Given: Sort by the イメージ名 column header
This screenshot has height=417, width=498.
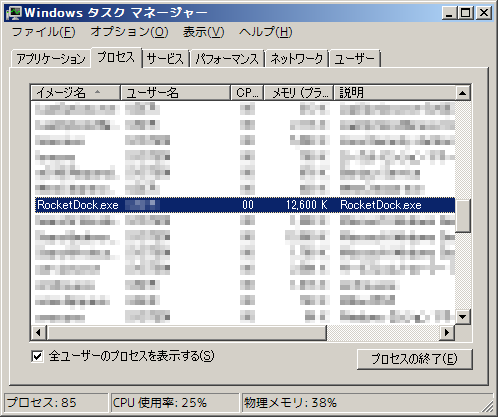Looking at the screenshot, I should pos(75,93).
